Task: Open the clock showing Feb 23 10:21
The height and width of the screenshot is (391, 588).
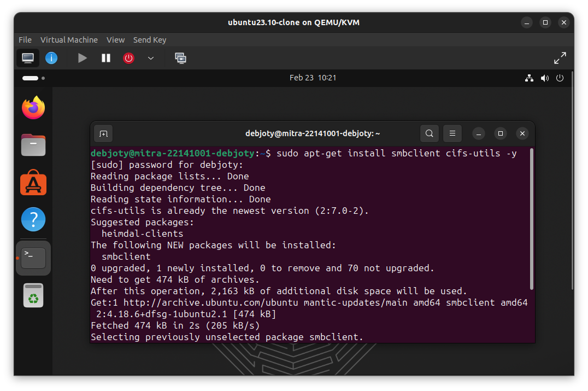Action: pos(313,78)
